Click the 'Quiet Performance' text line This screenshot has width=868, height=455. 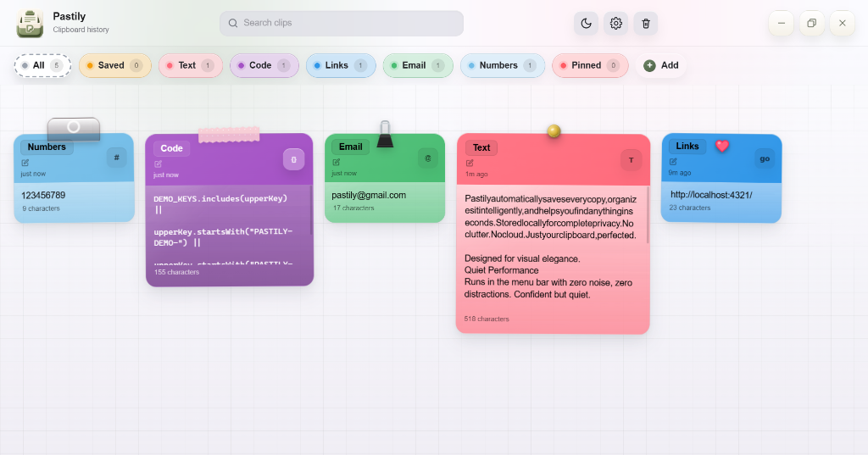pos(502,270)
